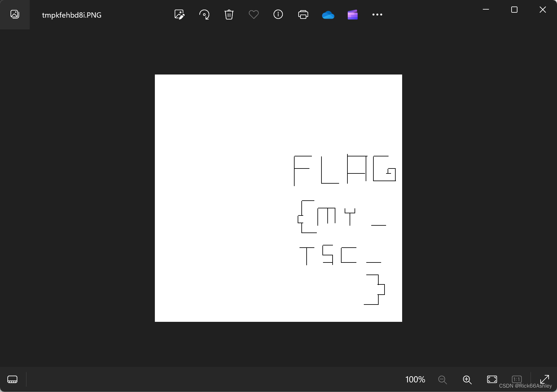Open the image editor tool

coord(179,14)
